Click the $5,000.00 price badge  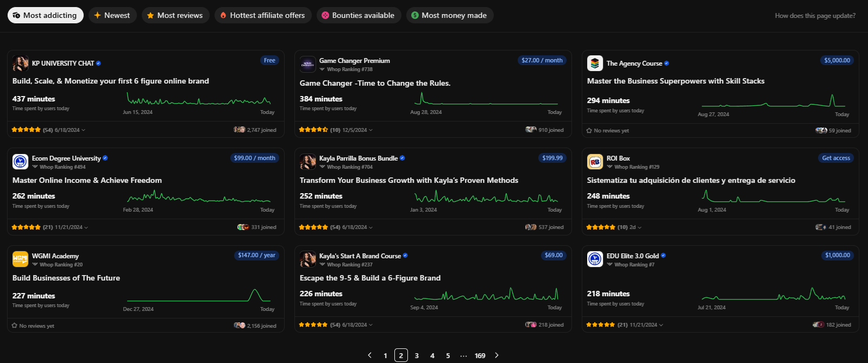pyautogui.click(x=837, y=60)
